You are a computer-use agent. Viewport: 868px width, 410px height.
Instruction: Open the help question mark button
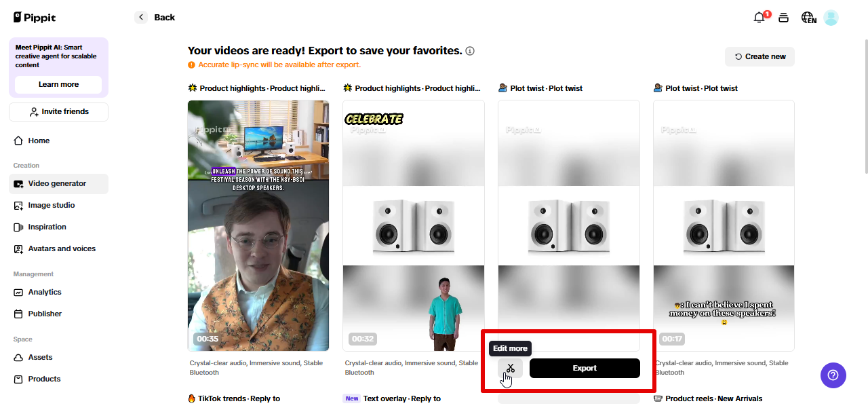(833, 375)
